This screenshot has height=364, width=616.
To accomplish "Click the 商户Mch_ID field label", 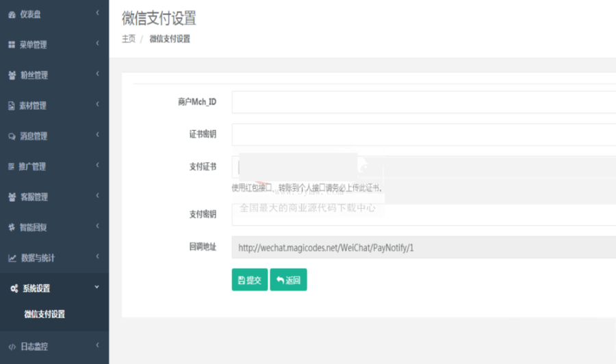I will 197,102.
